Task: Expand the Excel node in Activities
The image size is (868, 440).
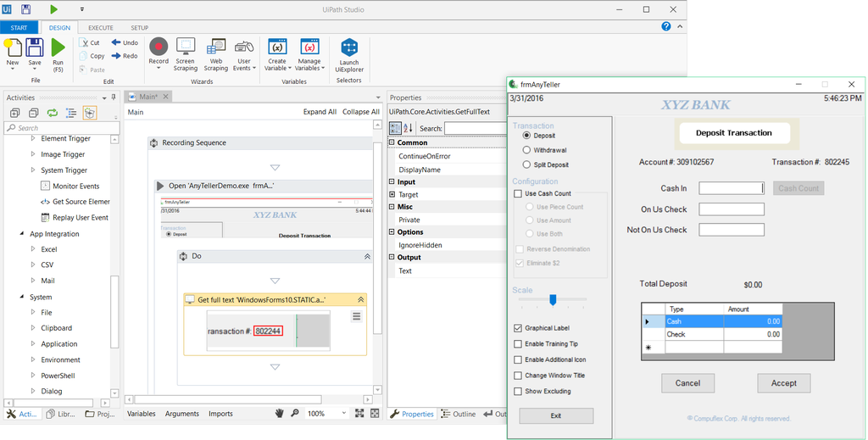Action: tap(33, 249)
